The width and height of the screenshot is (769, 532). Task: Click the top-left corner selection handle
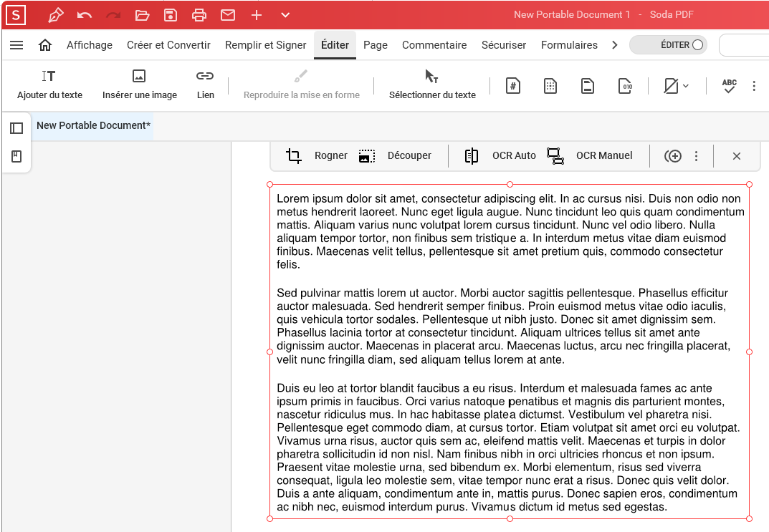pyautogui.click(x=269, y=184)
